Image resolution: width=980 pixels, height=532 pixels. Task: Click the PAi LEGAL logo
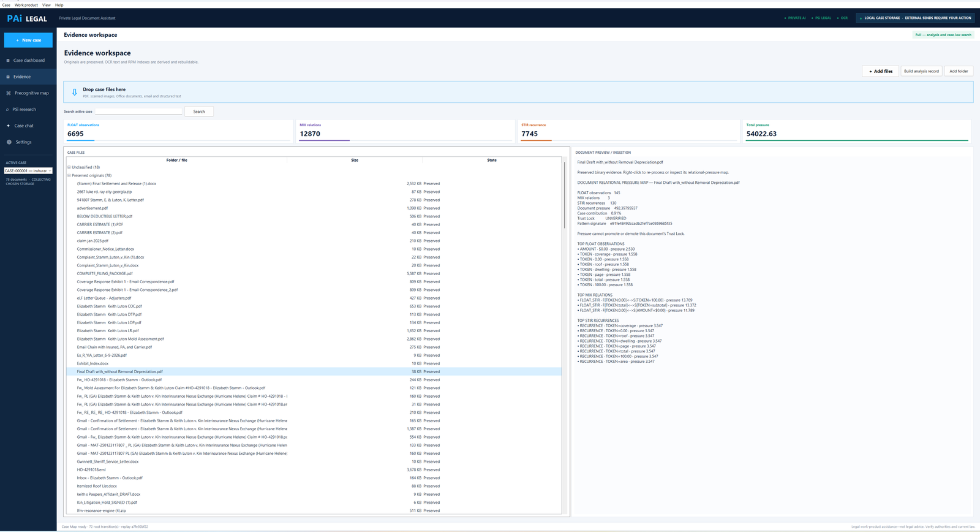(x=27, y=18)
